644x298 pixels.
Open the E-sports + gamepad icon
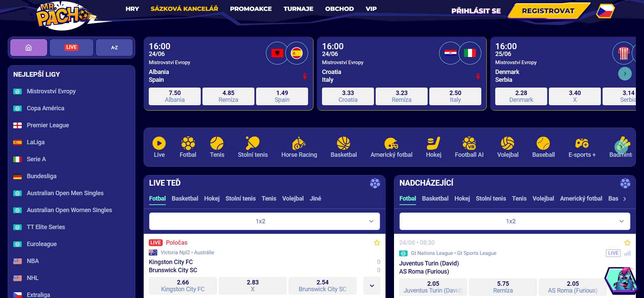[x=582, y=143]
